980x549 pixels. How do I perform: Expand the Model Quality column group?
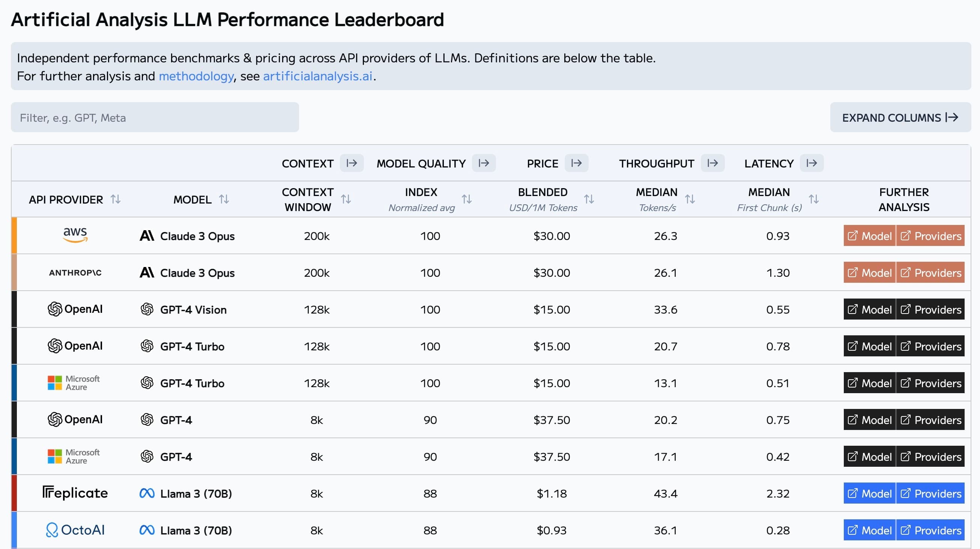tap(484, 163)
